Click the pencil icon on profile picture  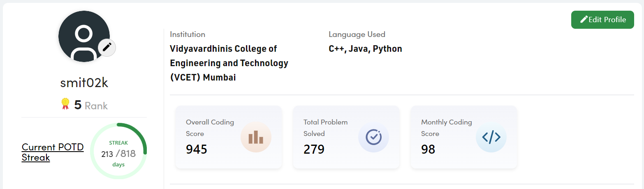pyautogui.click(x=107, y=47)
